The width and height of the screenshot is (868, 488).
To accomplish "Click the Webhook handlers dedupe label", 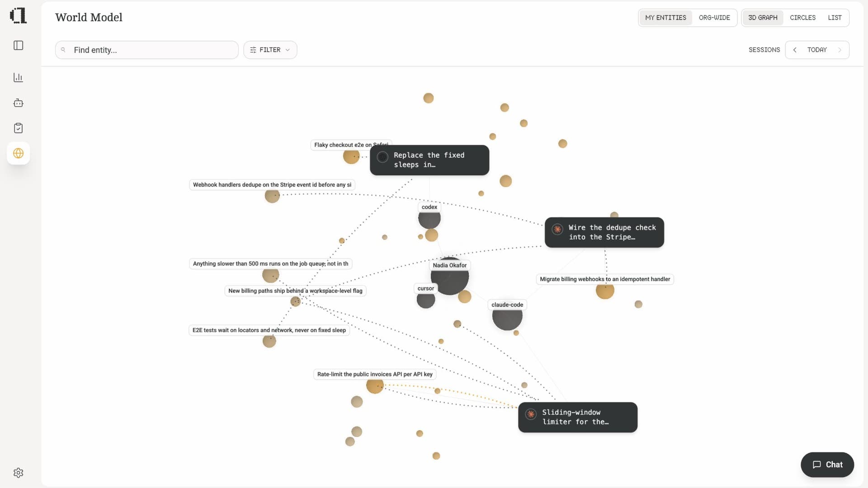I will point(272,185).
